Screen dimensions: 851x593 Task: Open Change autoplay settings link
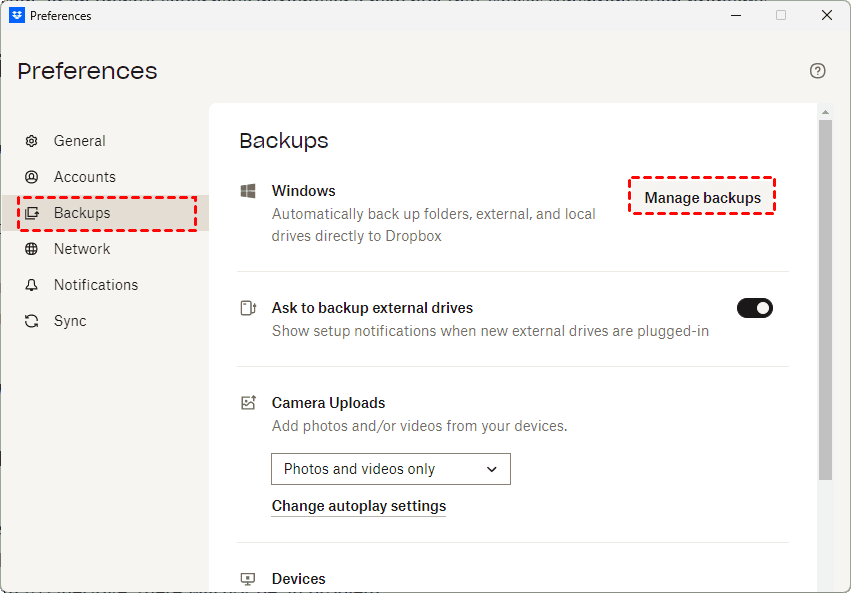click(359, 506)
